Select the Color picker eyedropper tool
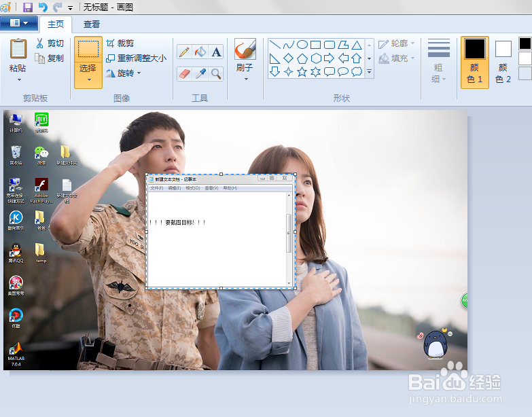 click(x=200, y=73)
